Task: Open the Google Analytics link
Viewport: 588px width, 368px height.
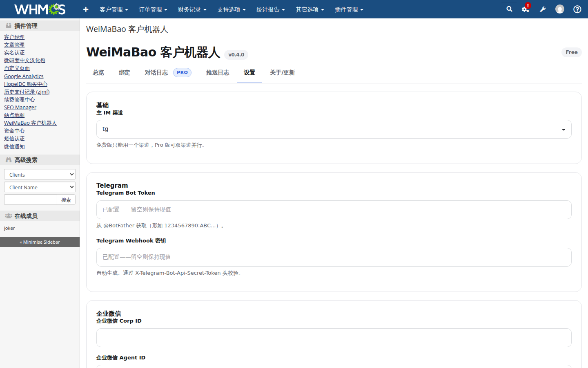Action: point(24,76)
